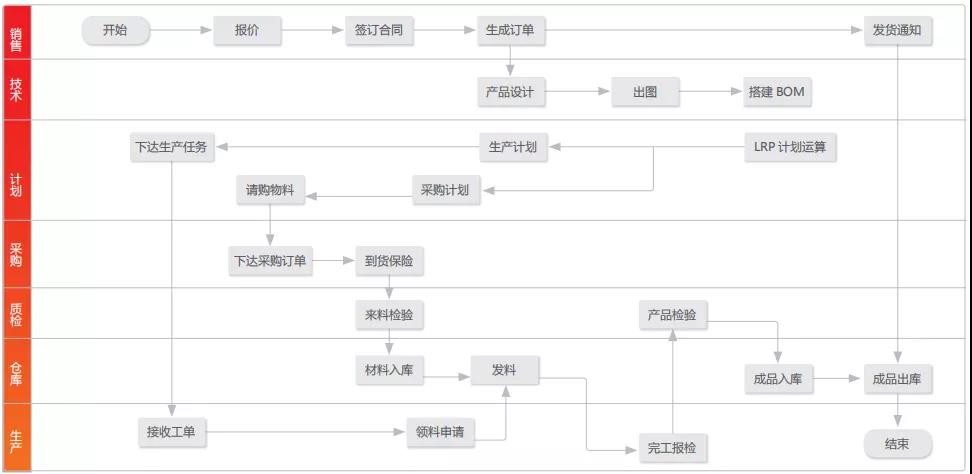Click the 搭建 BOM box
The width and height of the screenshot is (972, 474).
[777, 92]
